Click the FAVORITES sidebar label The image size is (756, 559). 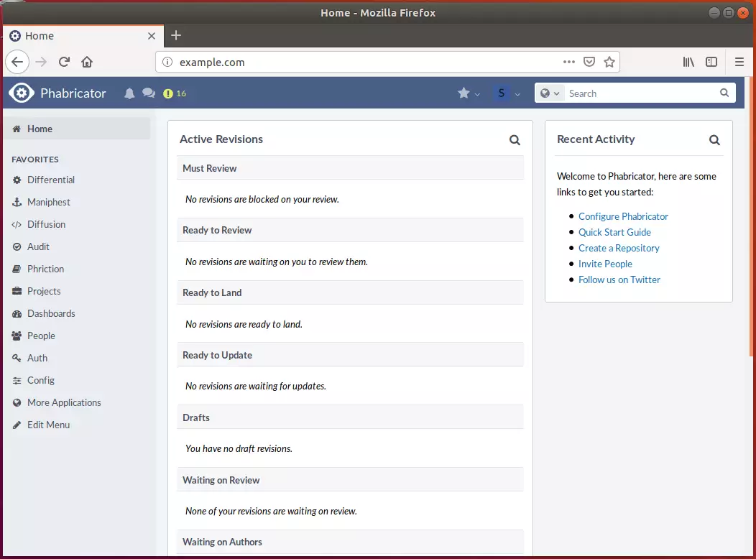pos(35,160)
